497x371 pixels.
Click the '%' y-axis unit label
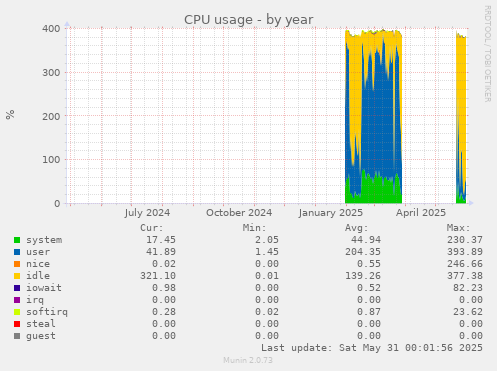10,114
